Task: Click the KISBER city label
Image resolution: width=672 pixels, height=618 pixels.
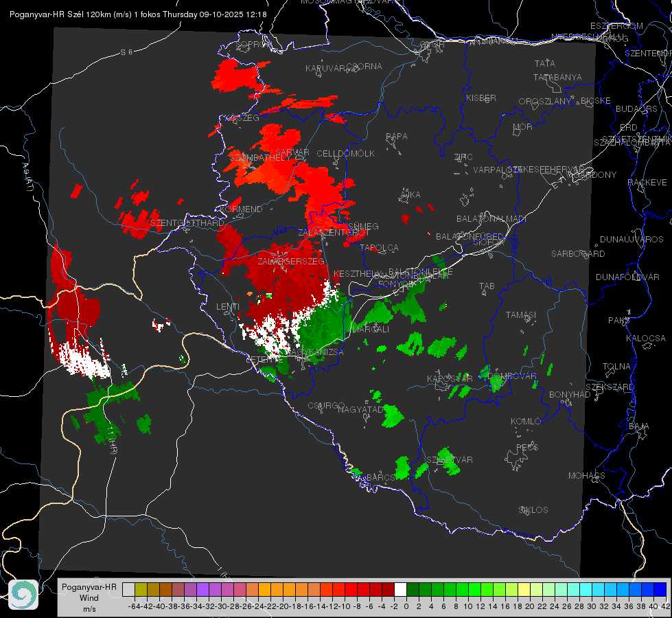Action: pos(481,98)
